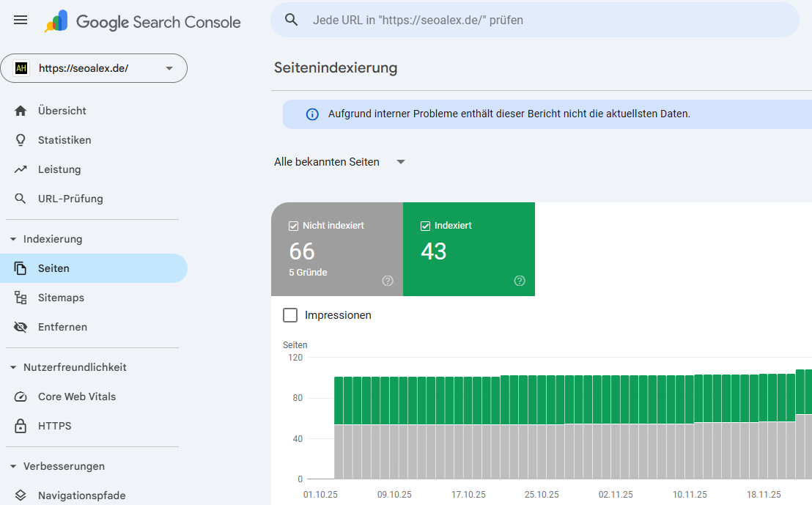Enable the Impressionen checkbox
Image resolution: width=812 pixels, height=505 pixels.
coord(290,314)
